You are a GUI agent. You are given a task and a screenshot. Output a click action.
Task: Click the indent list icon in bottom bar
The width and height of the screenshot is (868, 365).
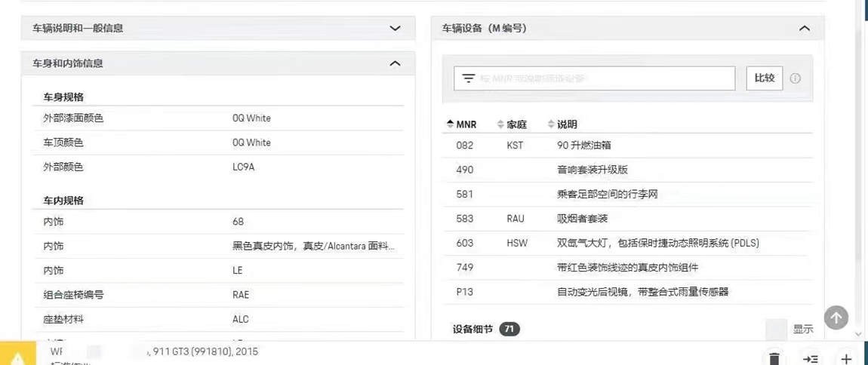pos(811,358)
